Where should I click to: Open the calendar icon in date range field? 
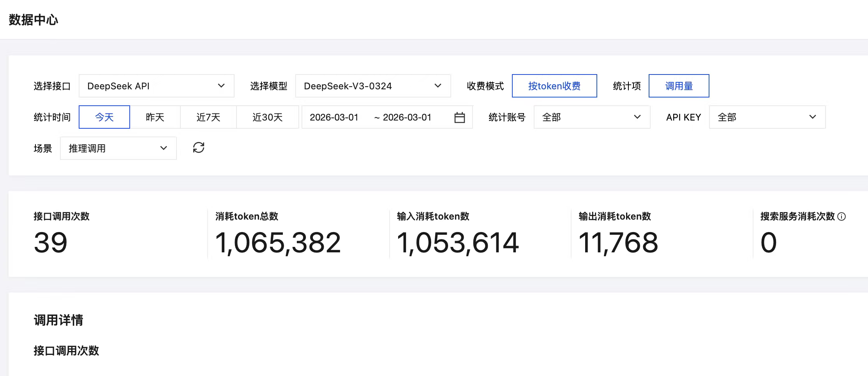pos(460,117)
